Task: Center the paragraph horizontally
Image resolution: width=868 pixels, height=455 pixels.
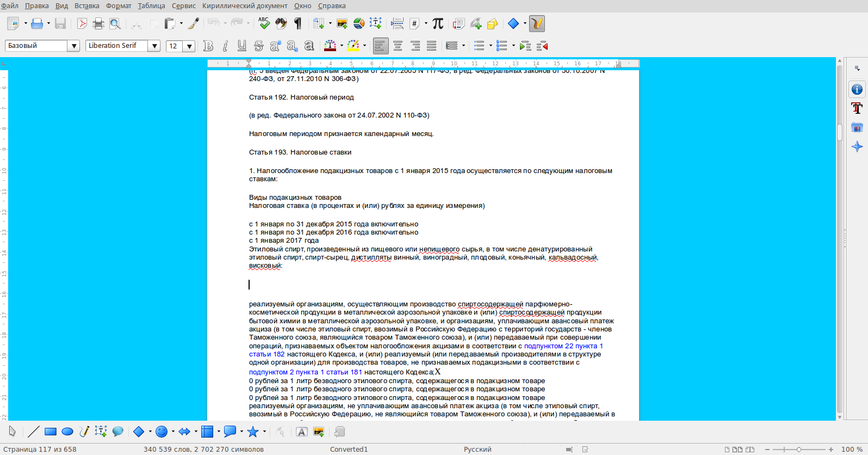Action: tap(398, 46)
